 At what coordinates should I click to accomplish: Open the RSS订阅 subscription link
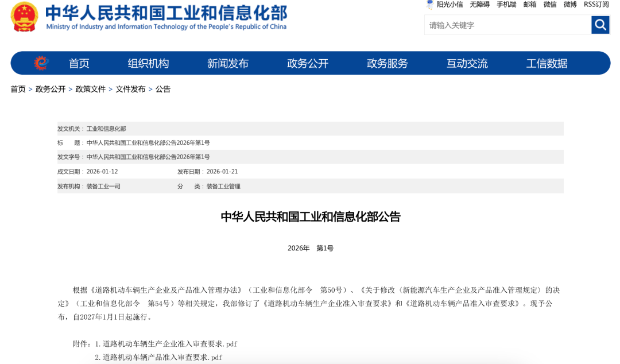coord(596,5)
